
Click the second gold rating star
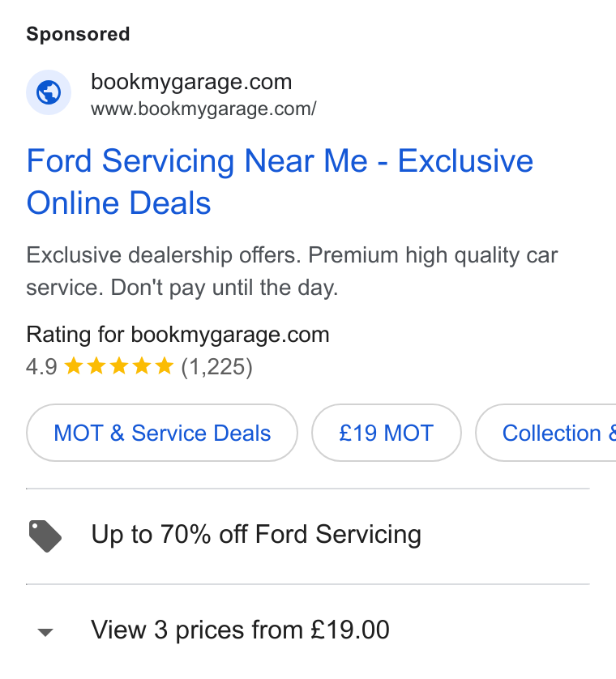96,366
